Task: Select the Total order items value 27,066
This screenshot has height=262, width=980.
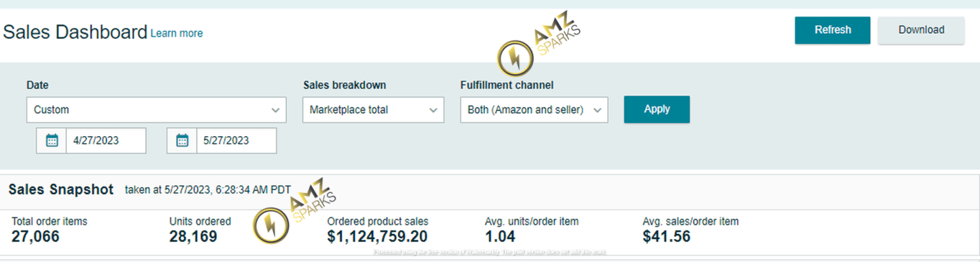Action: pyautogui.click(x=36, y=236)
